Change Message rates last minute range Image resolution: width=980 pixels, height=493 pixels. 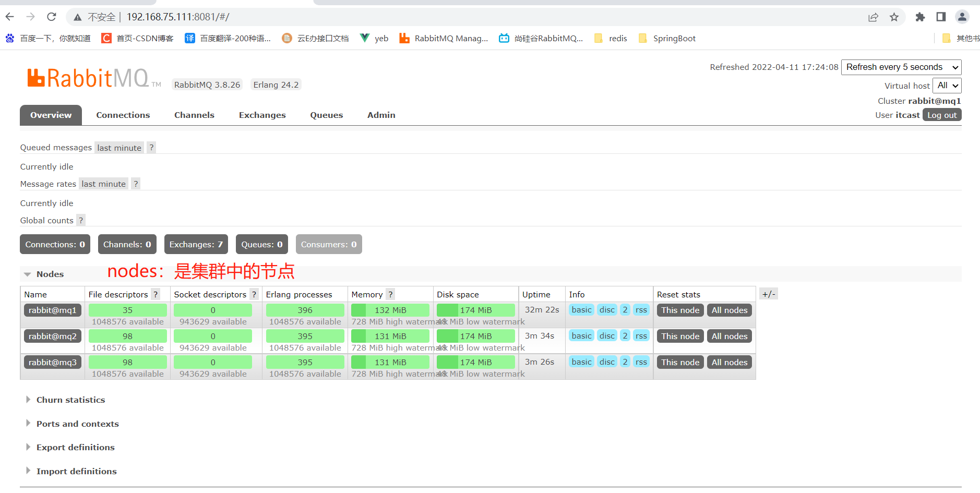click(x=103, y=184)
